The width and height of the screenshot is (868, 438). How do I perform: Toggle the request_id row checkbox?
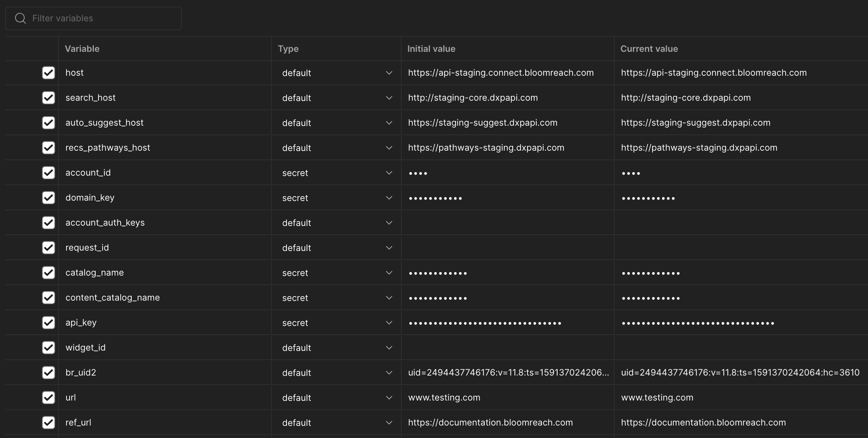click(x=49, y=248)
